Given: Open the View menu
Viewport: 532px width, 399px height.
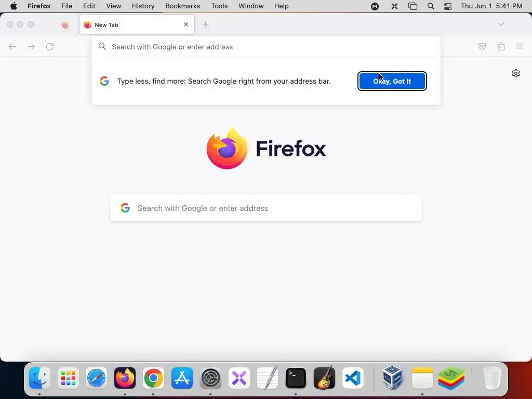Looking at the screenshot, I should pyautogui.click(x=113, y=6).
